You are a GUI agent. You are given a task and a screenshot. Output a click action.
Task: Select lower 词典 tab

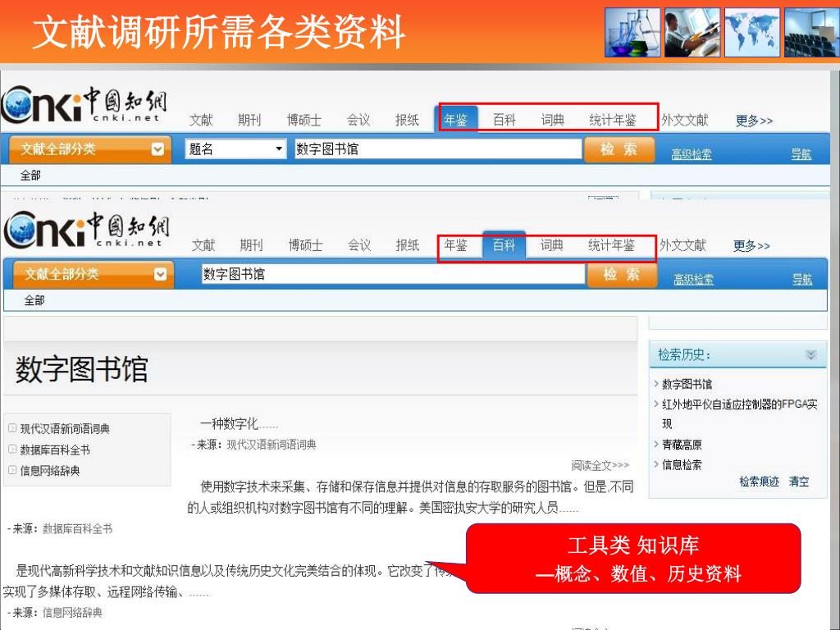click(x=552, y=245)
